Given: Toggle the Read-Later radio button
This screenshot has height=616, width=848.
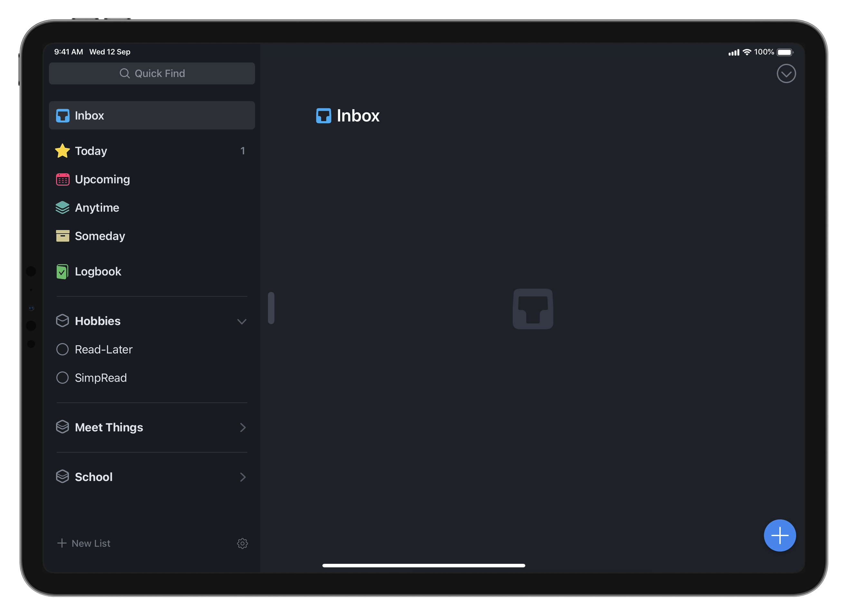Looking at the screenshot, I should pos(62,349).
